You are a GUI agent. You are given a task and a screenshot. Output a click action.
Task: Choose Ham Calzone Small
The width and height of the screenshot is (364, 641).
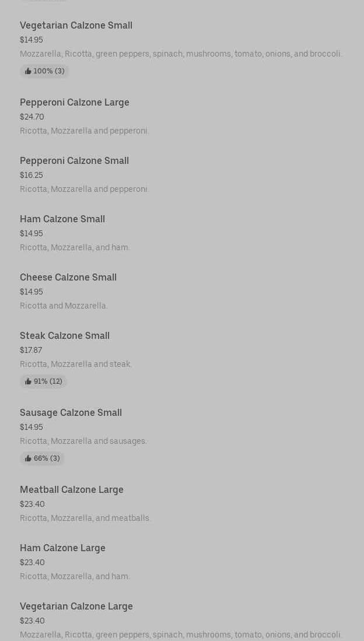[62, 219]
